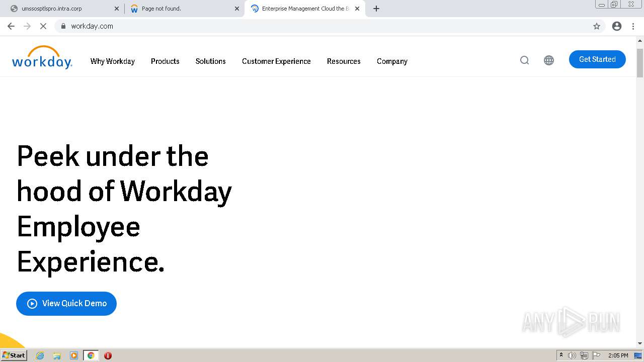644x362 pixels.
Task: Open the globe language selector
Action: [549, 60]
